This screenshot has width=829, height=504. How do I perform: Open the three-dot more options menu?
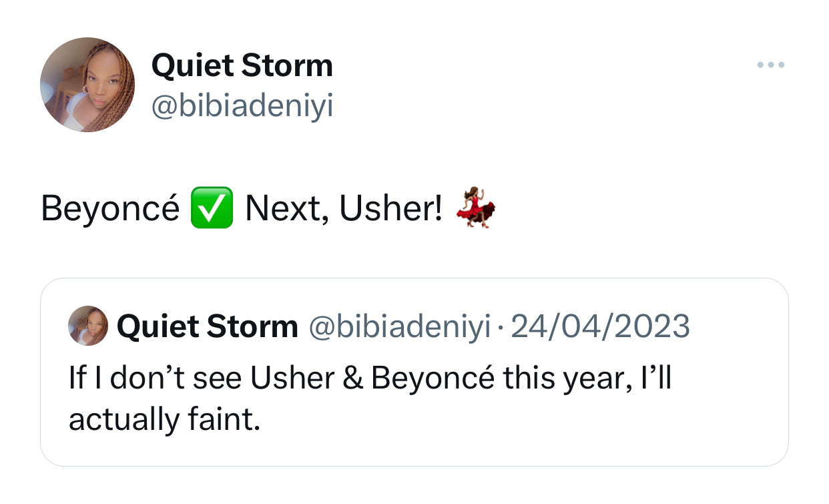click(771, 65)
